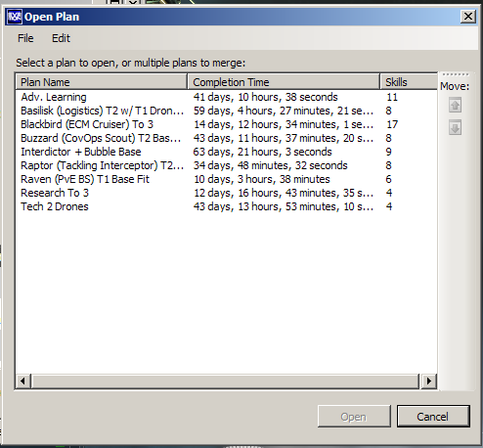Image resolution: width=483 pixels, height=448 pixels.
Task: Click the Cancel button
Action: [433, 417]
